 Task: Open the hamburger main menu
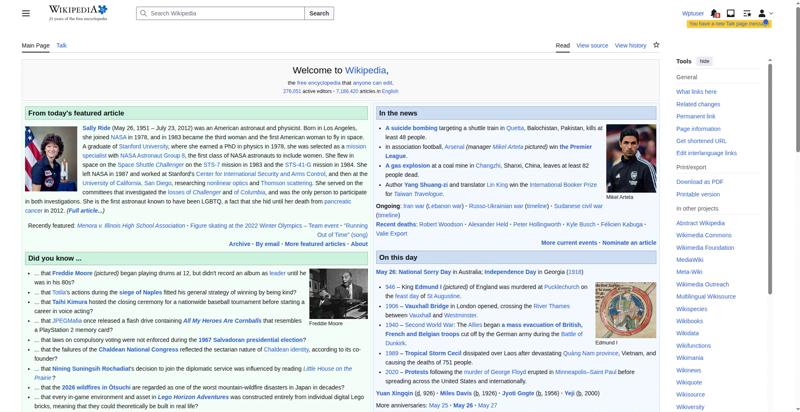point(26,13)
